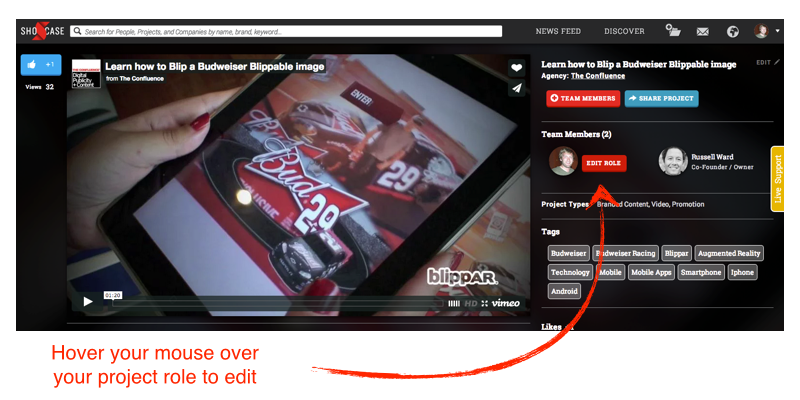Image resolution: width=800 pixels, height=400 pixels.
Task: Click the Smartphone tag
Action: pyautogui.click(x=701, y=272)
